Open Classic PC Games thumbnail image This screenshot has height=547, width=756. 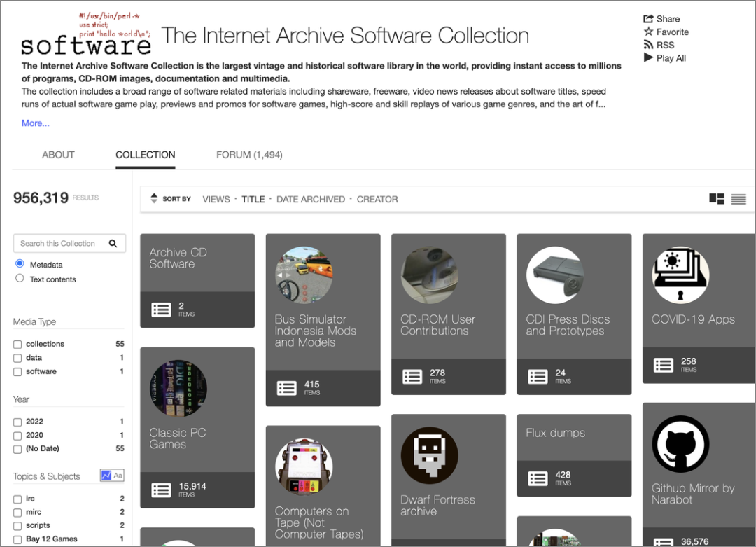click(178, 388)
